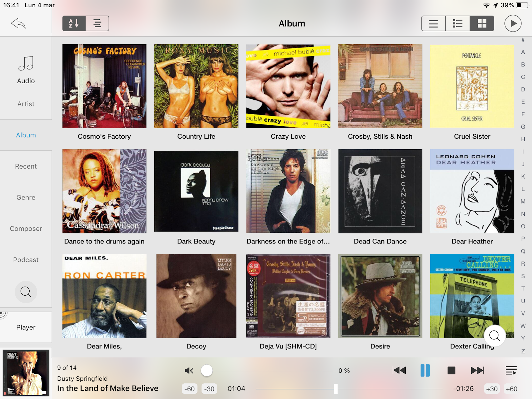
Task: Adjust the volume slider knob
Action: pos(207,370)
